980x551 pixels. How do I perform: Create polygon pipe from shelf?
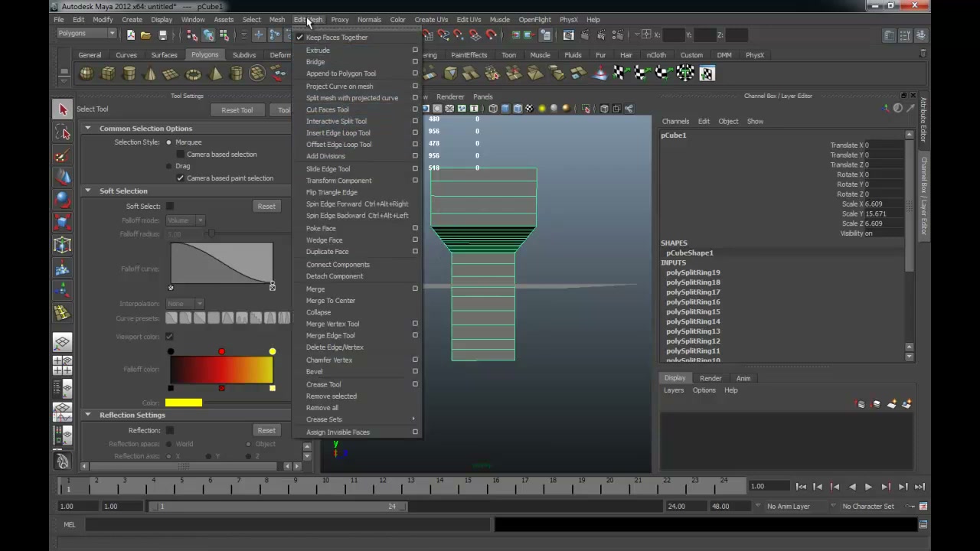click(236, 73)
